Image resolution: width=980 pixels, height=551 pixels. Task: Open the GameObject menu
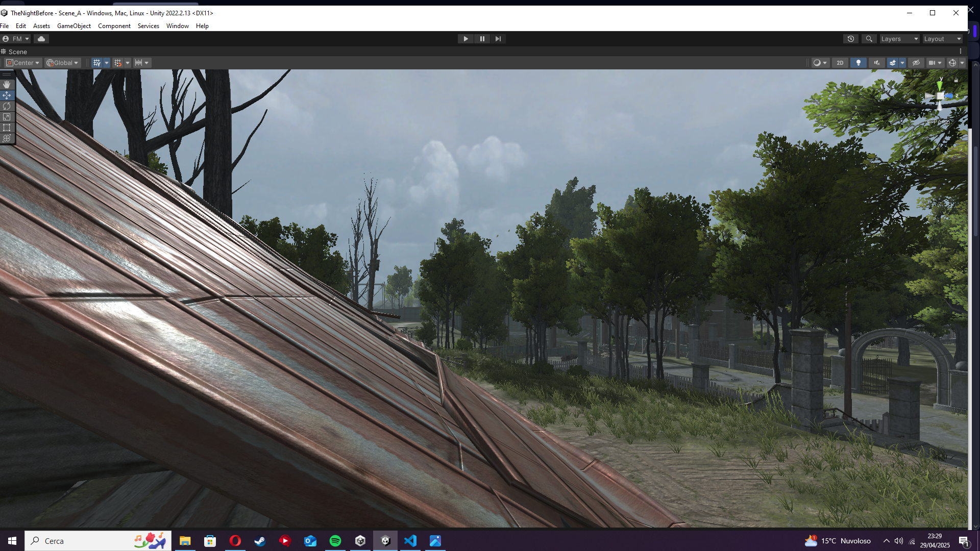pos(74,26)
